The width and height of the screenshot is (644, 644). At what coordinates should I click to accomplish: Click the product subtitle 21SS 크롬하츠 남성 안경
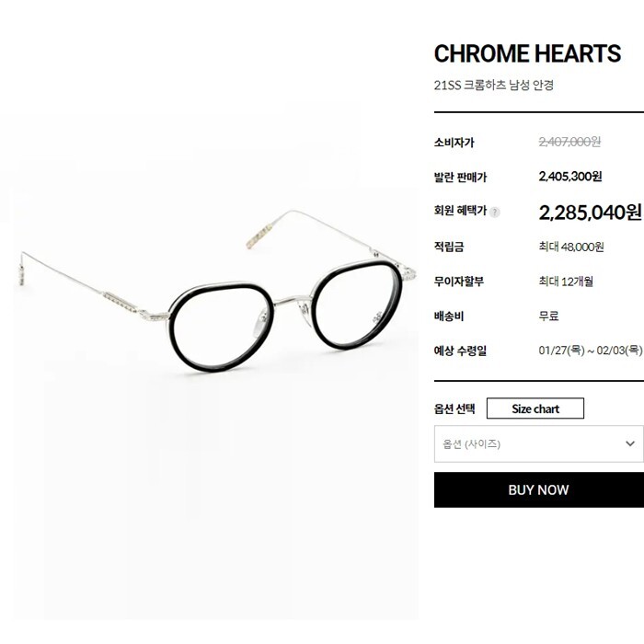pyautogui.click(x=493, y=86)
